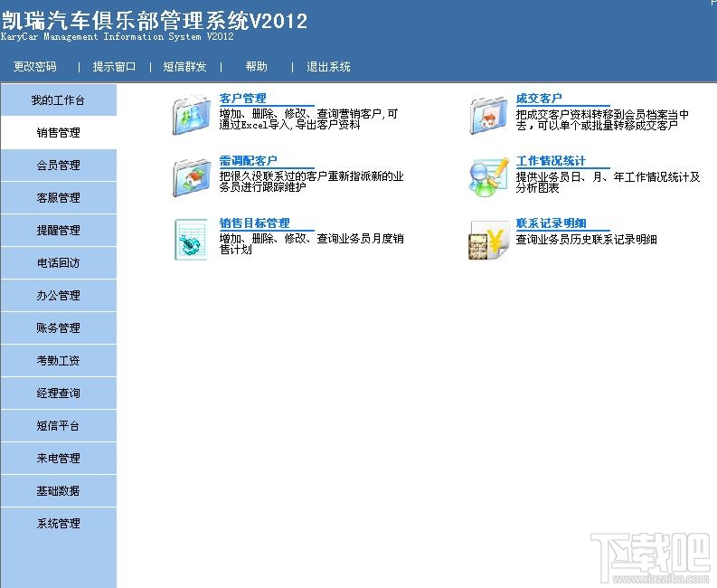717x588 pixels.
Task: Open the 客户管理 folder icon
Action: tap(191, 114)
